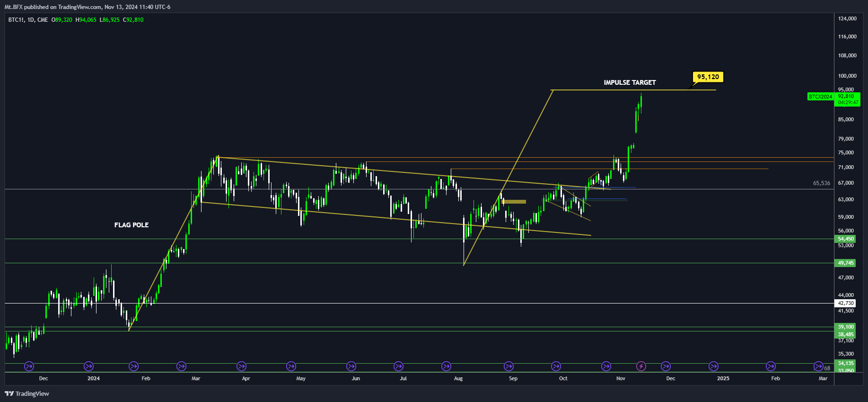Click the 124,000 price axis label
This screenshot has height=402, width=868.
(x=847, y=18)
